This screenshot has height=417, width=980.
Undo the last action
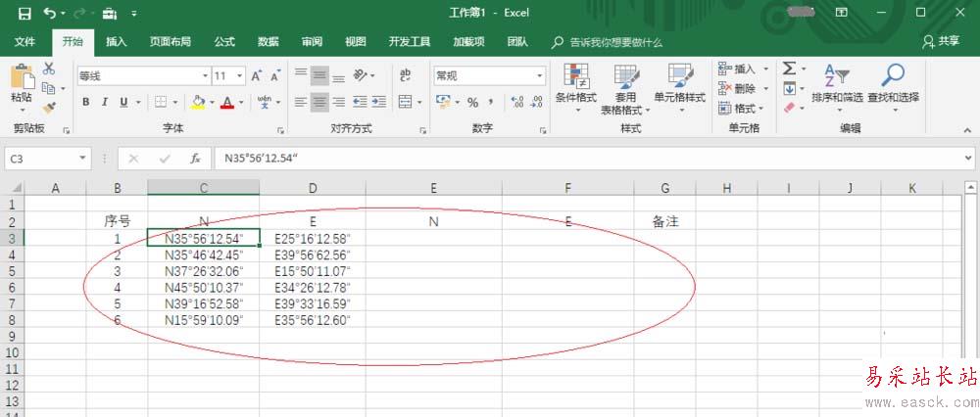(x=51, y=13)
